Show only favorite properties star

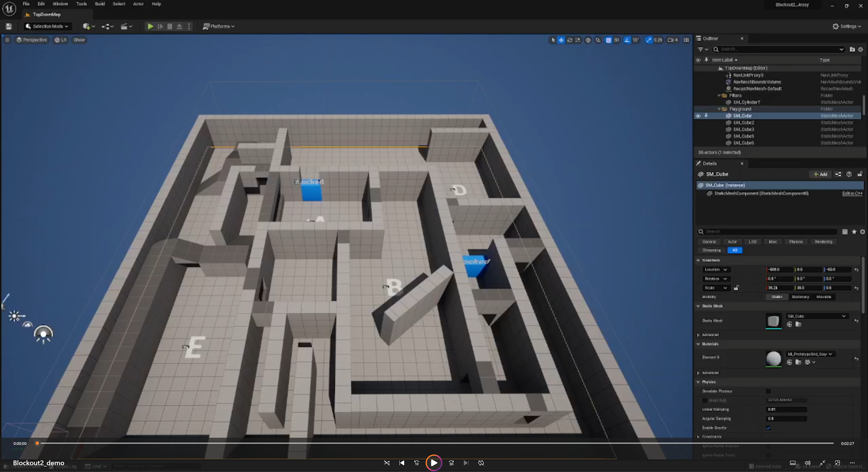click(854, 232)
